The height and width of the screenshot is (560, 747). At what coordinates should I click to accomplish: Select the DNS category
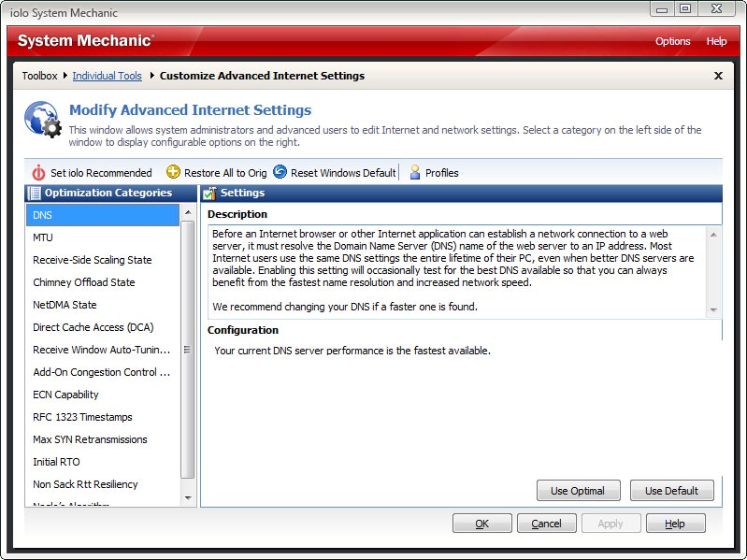[x=103, y=215]
